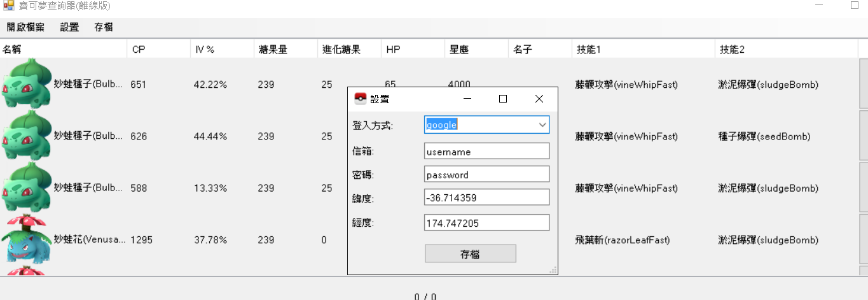
Task: Sort by the CP column header
Action: click(158, 49)
